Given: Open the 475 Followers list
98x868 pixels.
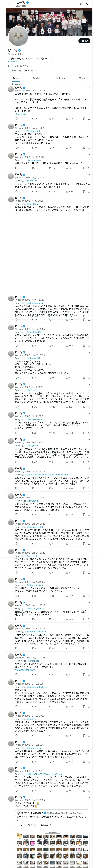Looking at the screenshot, I should [30, 70].
